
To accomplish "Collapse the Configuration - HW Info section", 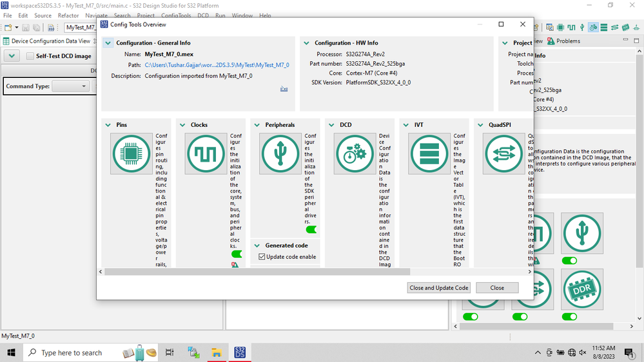I will click(306, 43).
